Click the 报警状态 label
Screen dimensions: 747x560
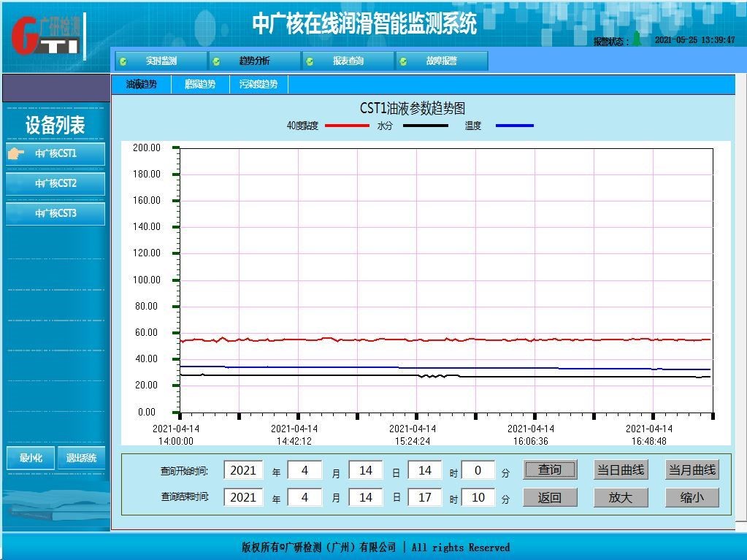coord(611,42)
